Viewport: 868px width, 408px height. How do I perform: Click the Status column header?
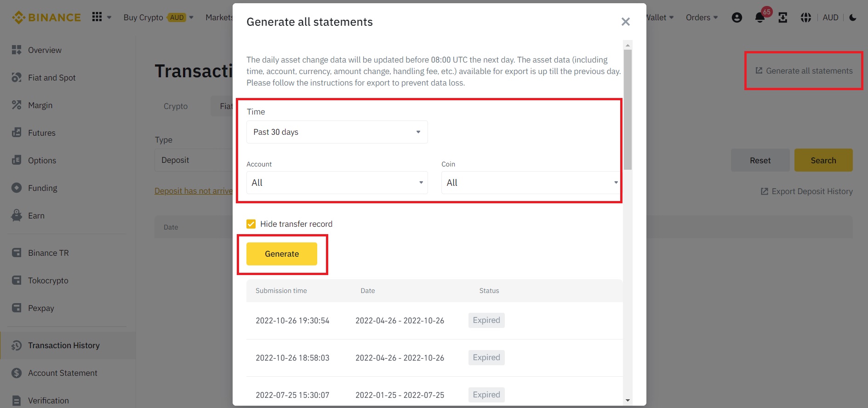pos(489,291)
